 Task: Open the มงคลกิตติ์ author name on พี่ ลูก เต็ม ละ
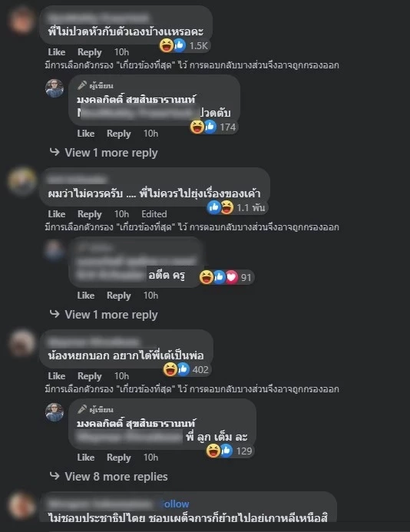pos(136,424)
